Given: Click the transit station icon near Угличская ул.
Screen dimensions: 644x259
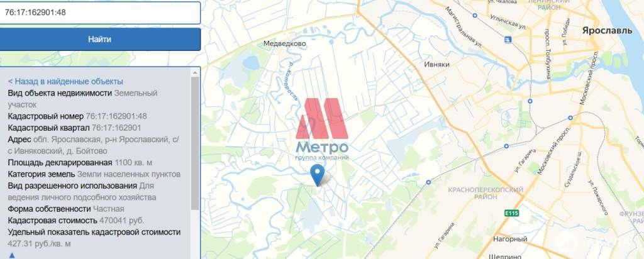Looking at the screenshot, I should coord(508,40).
